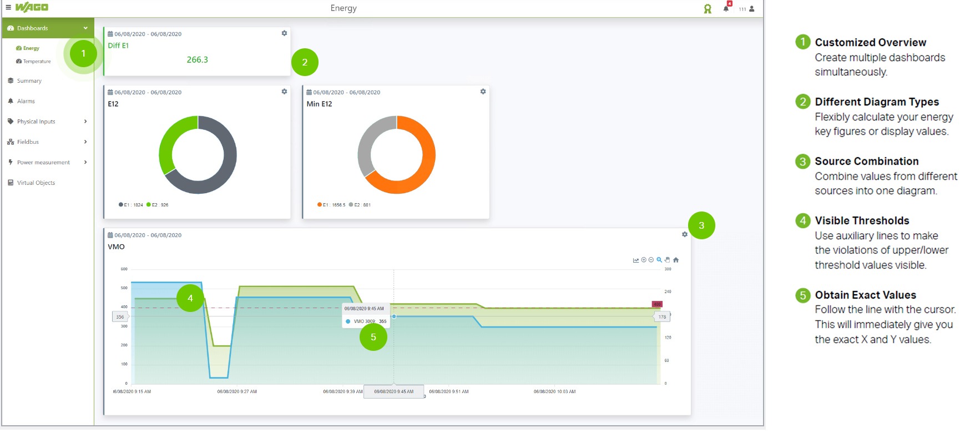Image resolution: width=980 pixels, height=438 pixels.
Task: Click the Min E12 widget title
Action: click(x=320, y=104)
